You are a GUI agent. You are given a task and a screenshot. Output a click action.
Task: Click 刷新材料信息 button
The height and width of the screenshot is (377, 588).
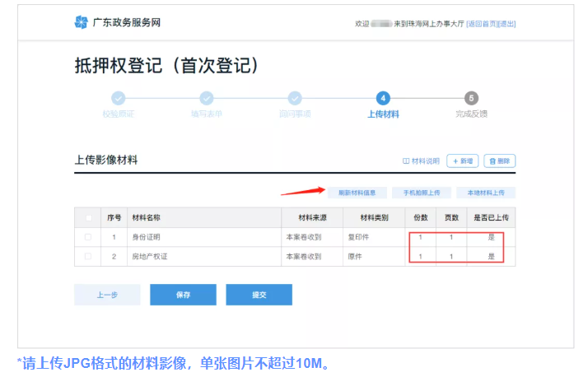coord(357,193)
